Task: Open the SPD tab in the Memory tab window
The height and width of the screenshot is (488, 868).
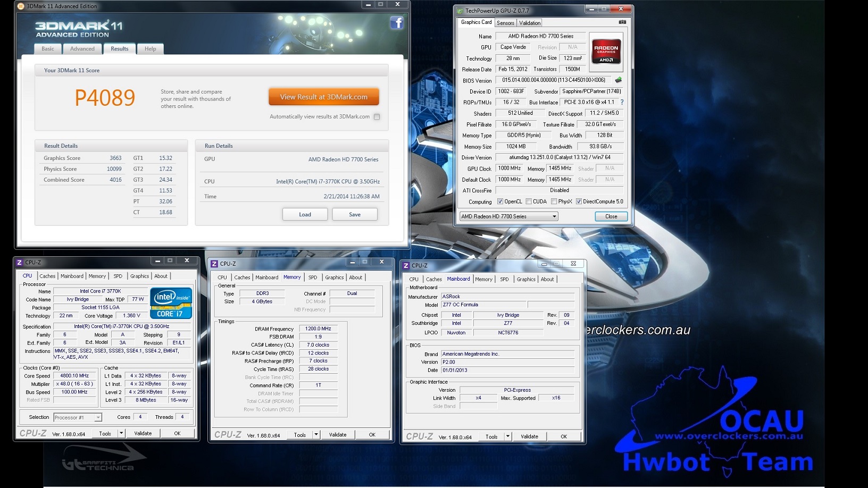Action: coord(313,277)
